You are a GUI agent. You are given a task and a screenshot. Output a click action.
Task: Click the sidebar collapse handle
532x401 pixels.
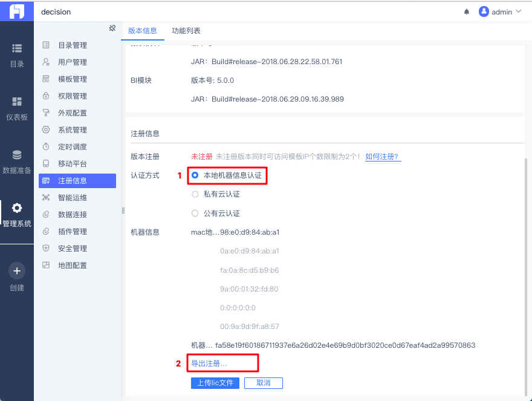[x=123, y=210]
